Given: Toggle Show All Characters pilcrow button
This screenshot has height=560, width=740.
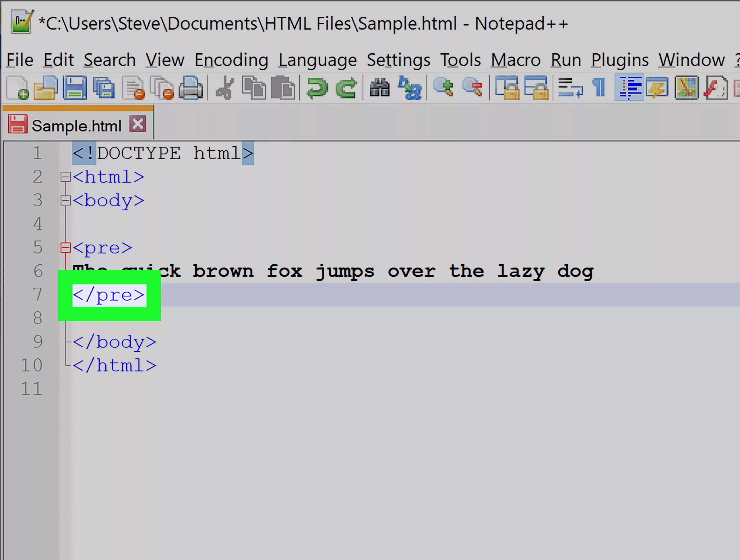Looking at the screenshot, I should 599,88.
